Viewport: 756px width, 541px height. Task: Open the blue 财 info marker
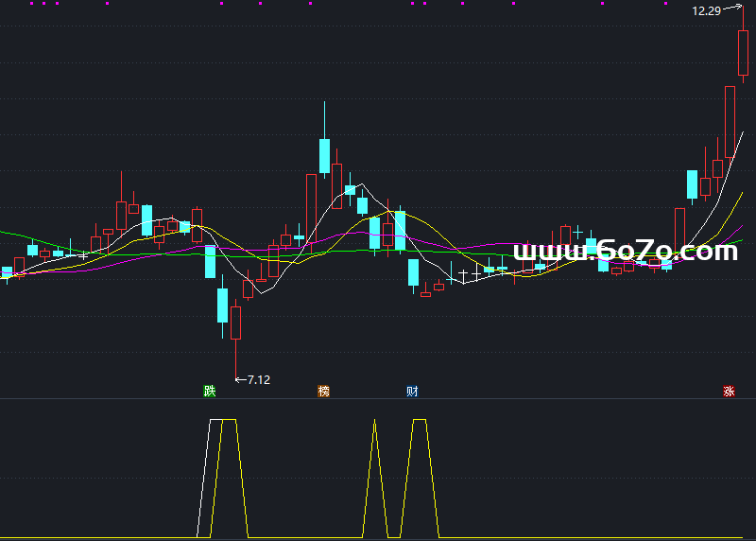412,391
